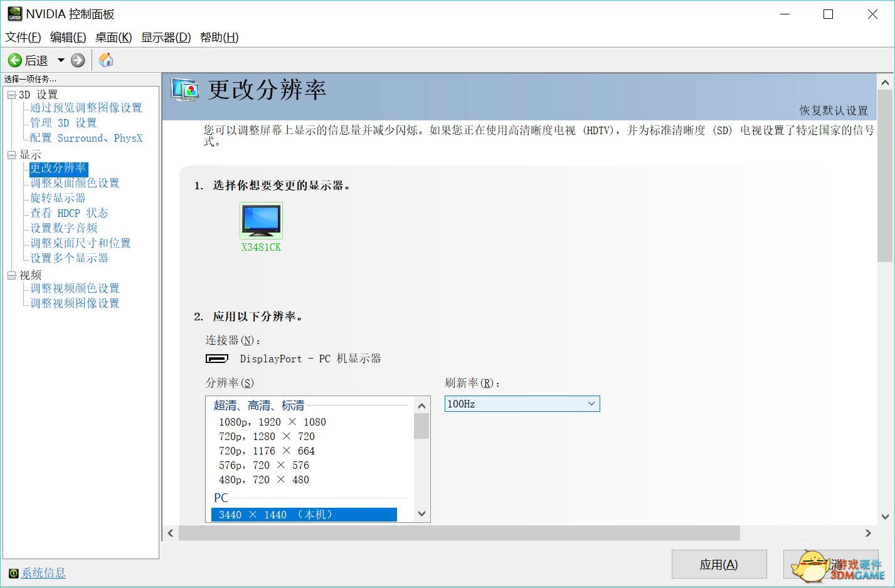The height and width of the screenshot is (588, 895).
Task: Click down arrow of resolution list scrollbar
Action: click(x=422, y=514)
